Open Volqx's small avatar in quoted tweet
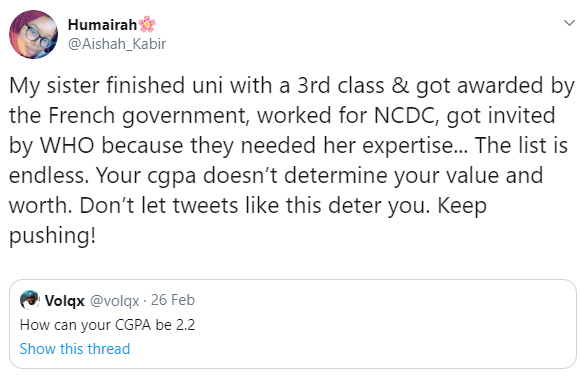Image resolution: width=582 pixels, height=378 pixels. click(30, 300)
